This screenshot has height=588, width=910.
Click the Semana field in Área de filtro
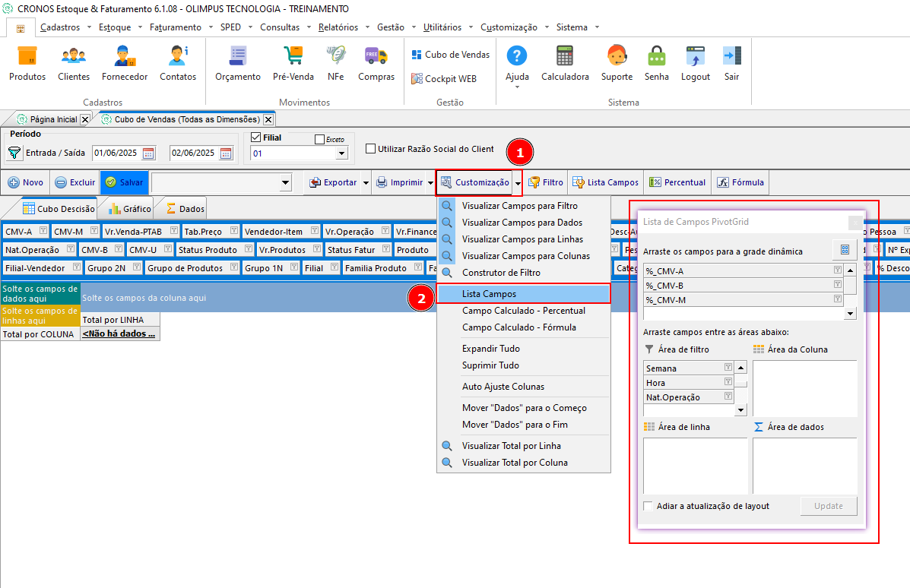(688, 368)
